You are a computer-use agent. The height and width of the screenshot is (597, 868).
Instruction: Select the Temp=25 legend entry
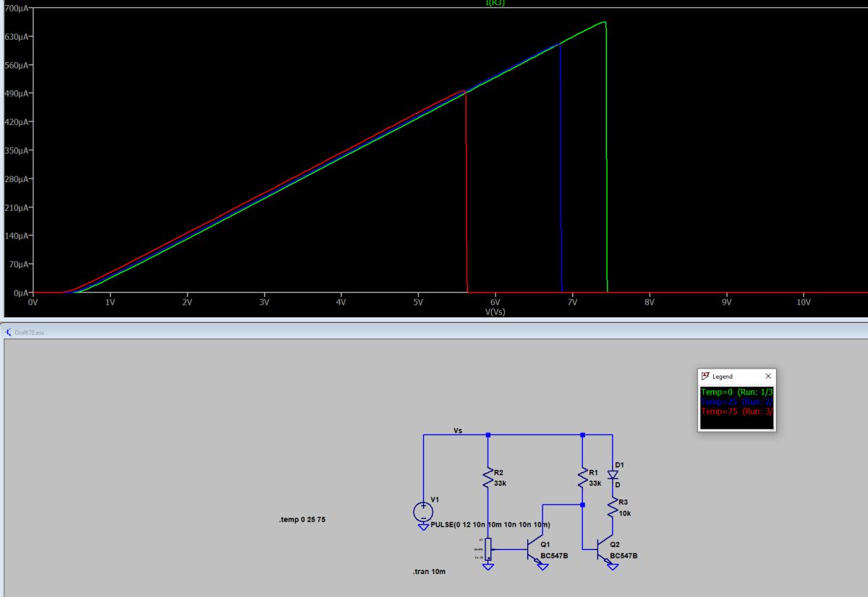(x=737, y=401)
